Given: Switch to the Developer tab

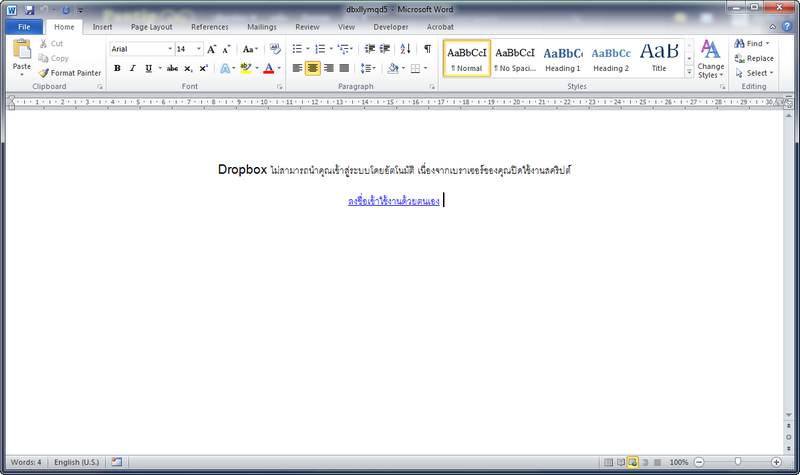Looking at the screenshot, I should coord(391,27).
